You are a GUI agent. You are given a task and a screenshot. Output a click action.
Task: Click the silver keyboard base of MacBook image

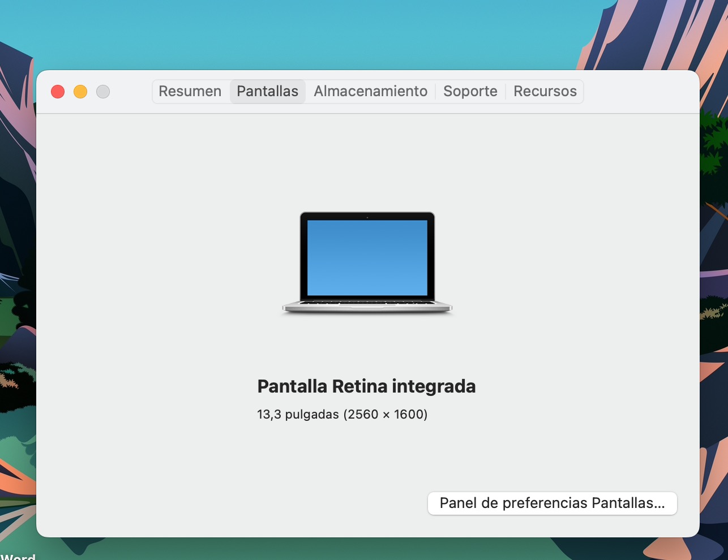pyautogui.click(x=367, y=307)
